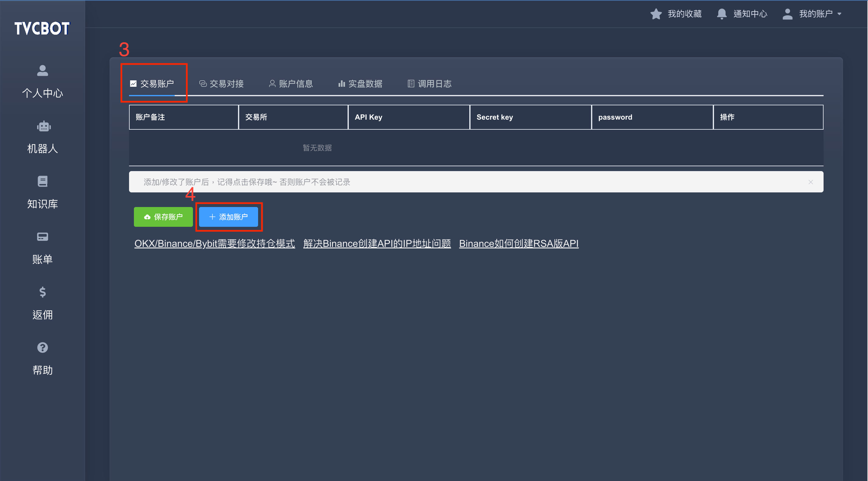868x481 pixels.
Task: Open Binance如何创建RSA版API link
Action: coord(519,243)
